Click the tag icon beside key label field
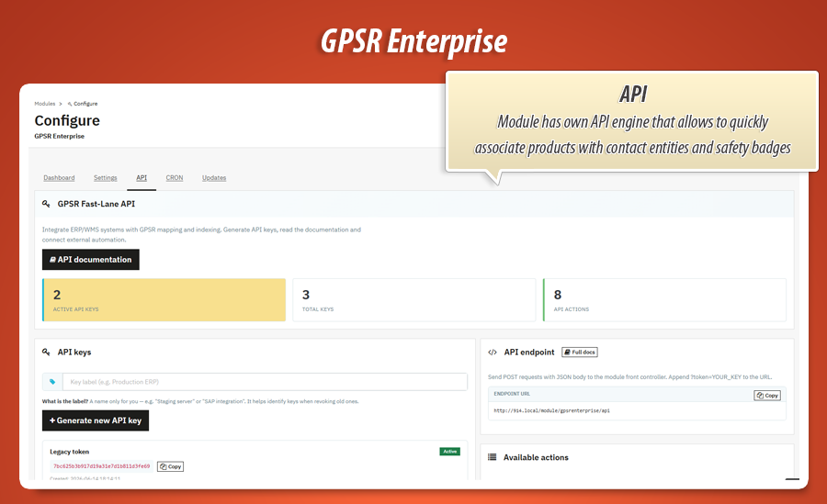 point(52,382)
